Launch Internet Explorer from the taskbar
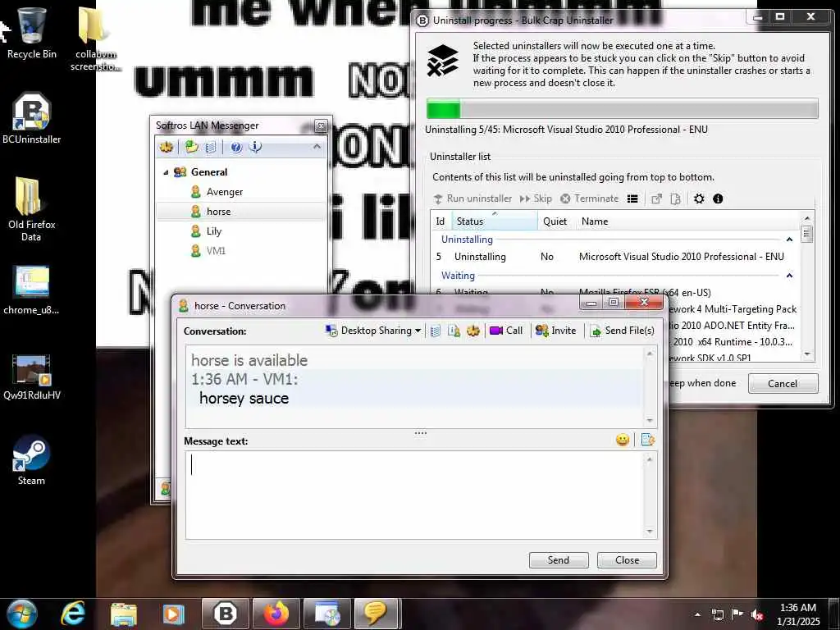The image size is (840, 630). (73, 614)
